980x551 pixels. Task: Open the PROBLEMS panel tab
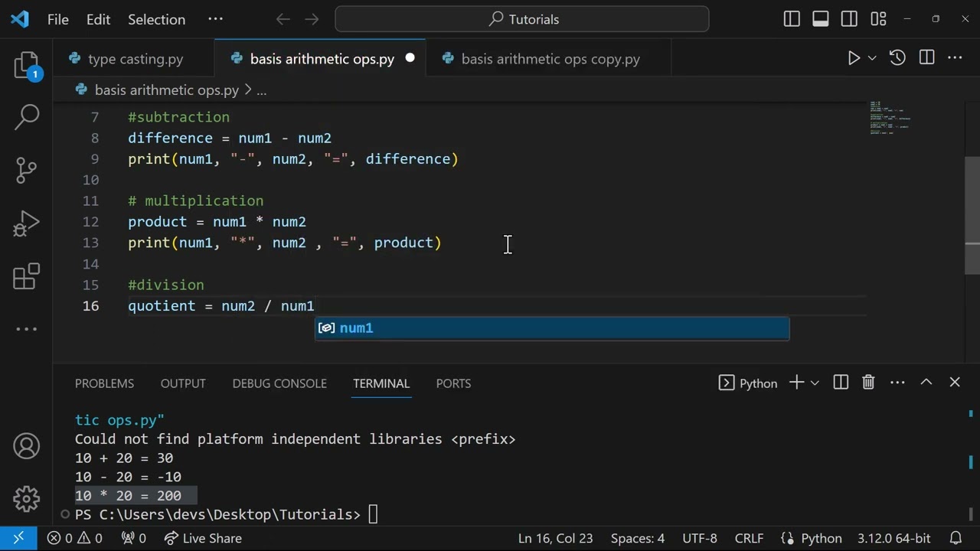click(x=104, y=383)
